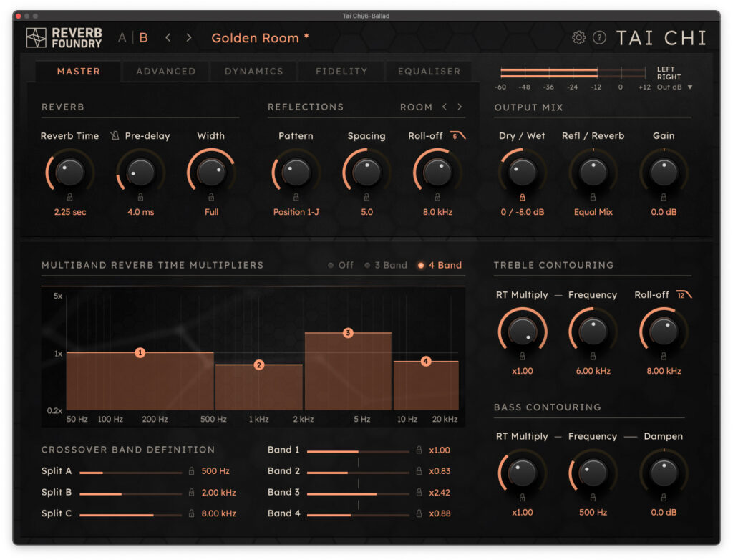This screenshot has width=733, height=560.
Task: Select 3 Band multiband mode
Action: coord(386,265)
